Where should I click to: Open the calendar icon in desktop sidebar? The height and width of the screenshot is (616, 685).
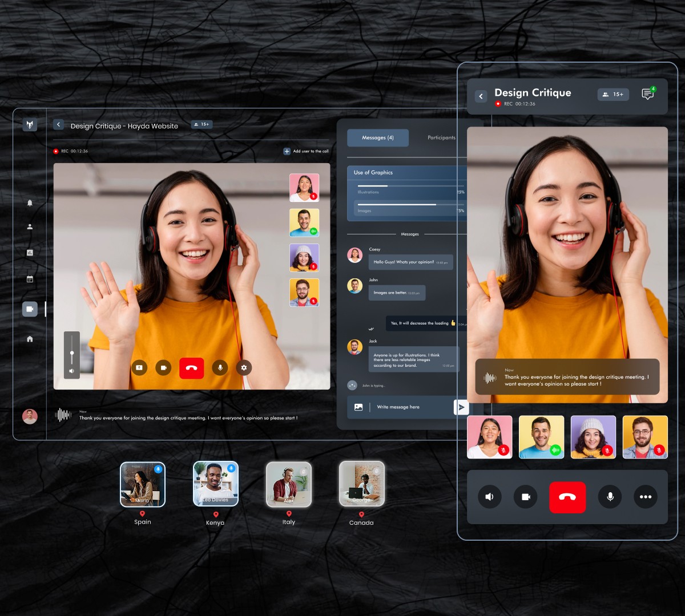pos(30,279)
